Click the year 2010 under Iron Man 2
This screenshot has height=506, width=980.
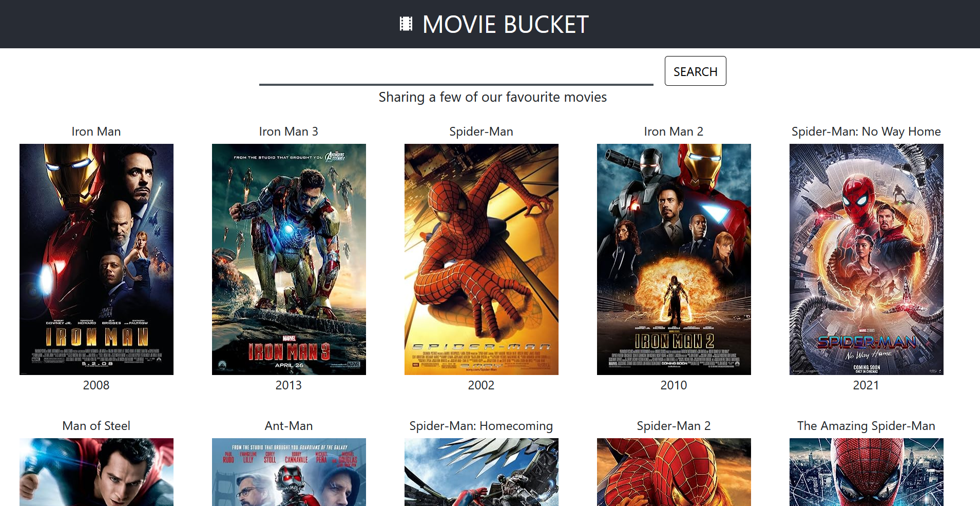click(674, 385)
